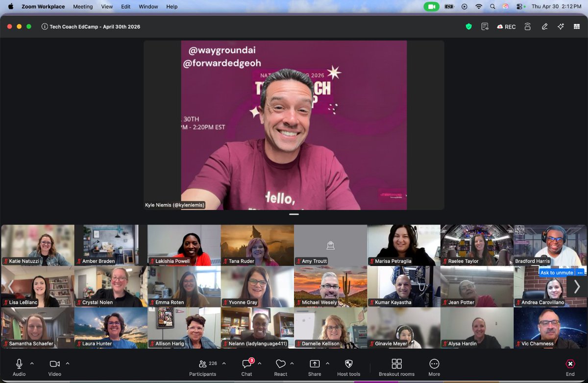Click the speaker view divider handle

click(x=294, y=214)
